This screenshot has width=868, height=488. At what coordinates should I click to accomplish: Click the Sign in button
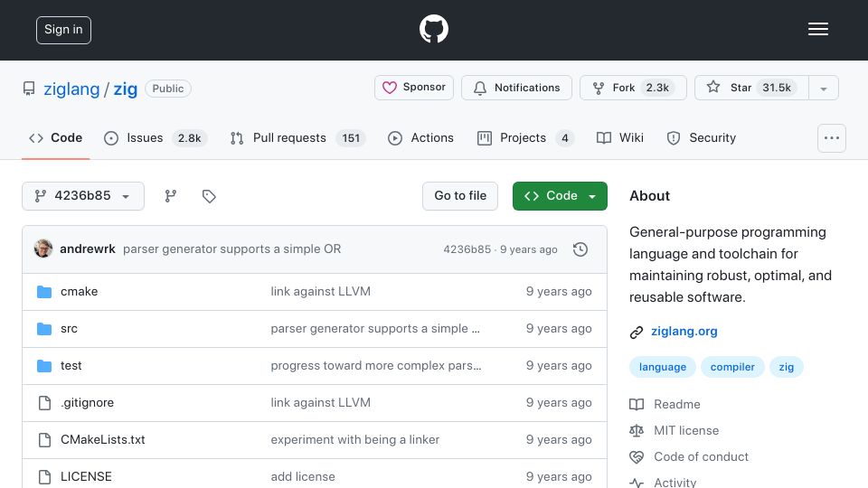63,30
